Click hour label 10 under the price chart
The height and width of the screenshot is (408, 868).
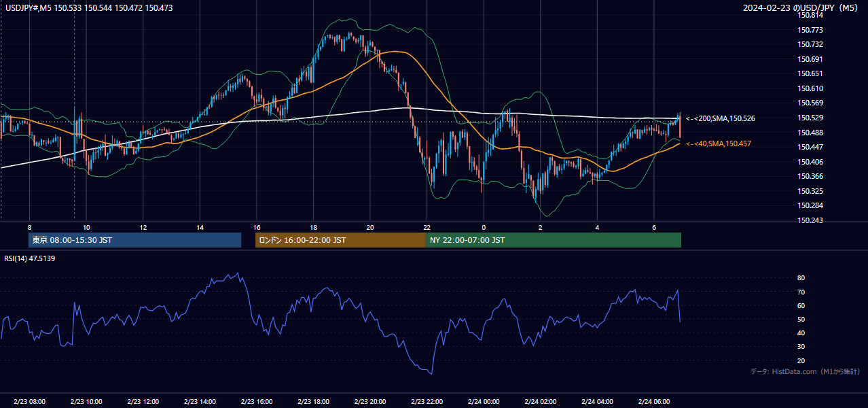(x=86, y=226)
